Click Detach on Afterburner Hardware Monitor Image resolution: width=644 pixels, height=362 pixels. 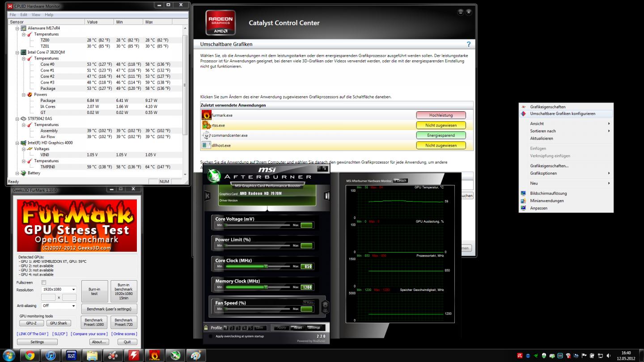400,181
